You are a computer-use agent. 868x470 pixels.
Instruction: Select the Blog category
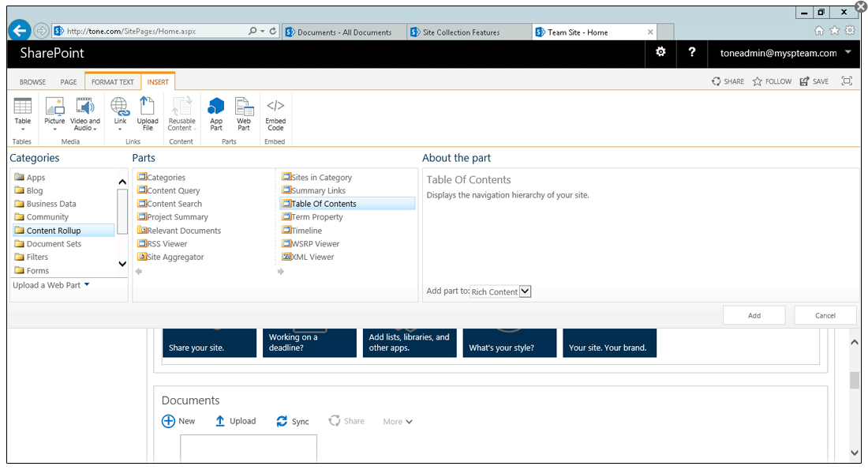click(28, 190)
